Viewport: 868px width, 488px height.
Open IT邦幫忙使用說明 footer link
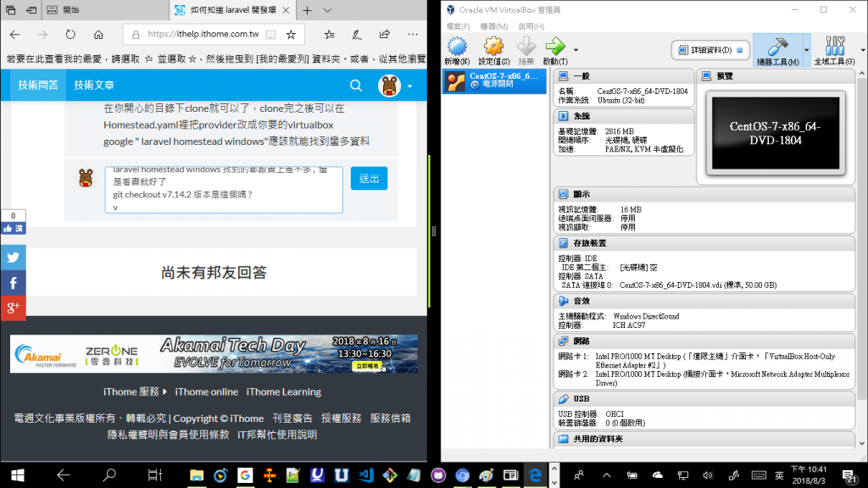277,435
